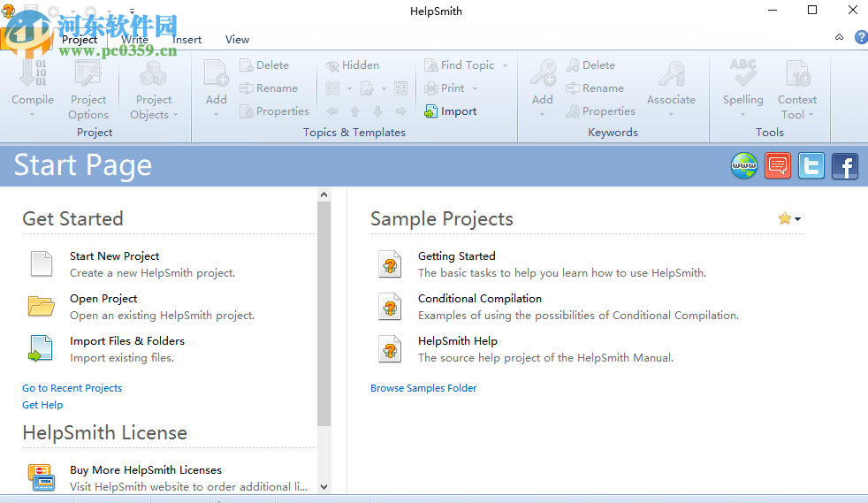Click the Compile icon in the ribbon
The image size is (868, 503).
pyautogui.click(x=33, y=73)
